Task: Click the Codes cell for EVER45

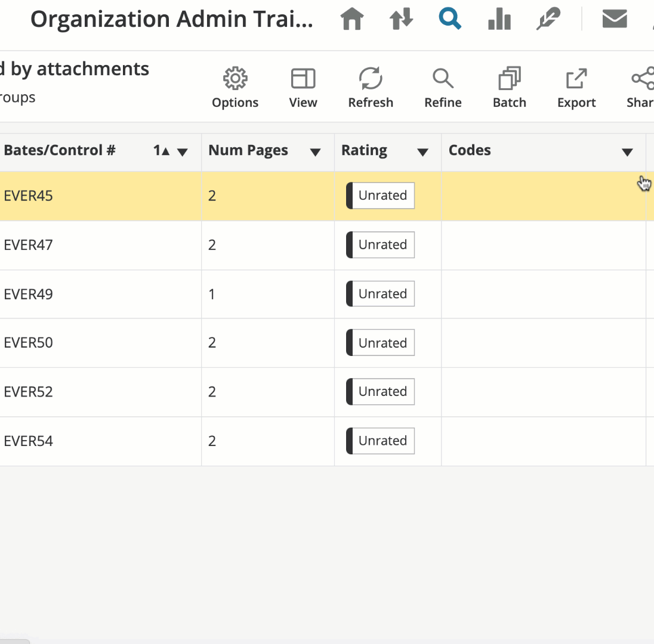Action: 544,196
